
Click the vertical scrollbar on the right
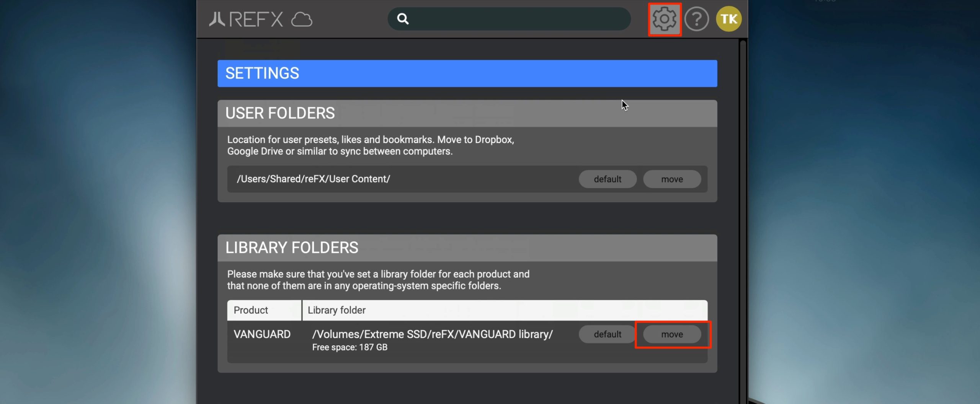[x=743, y=222]
